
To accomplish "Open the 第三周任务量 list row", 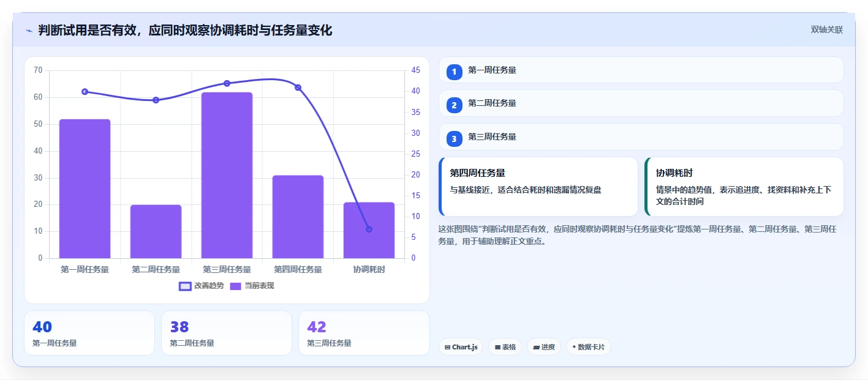I will (641, 136).
